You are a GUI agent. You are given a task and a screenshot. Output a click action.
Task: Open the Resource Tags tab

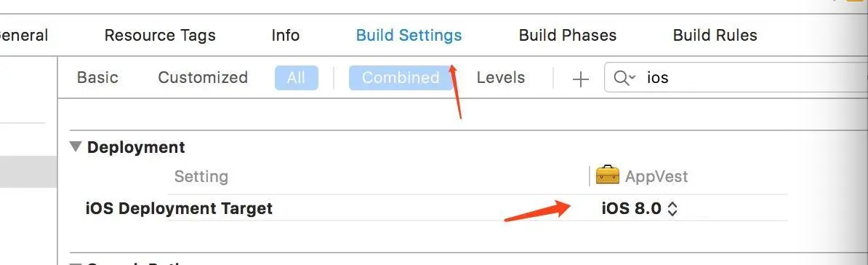(x=160, y=36)
